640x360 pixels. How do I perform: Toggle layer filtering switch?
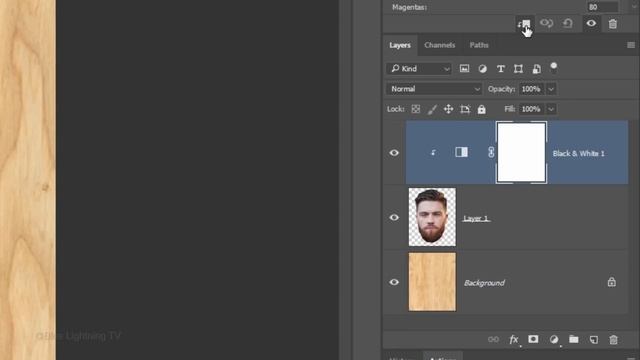coord(553,67)
